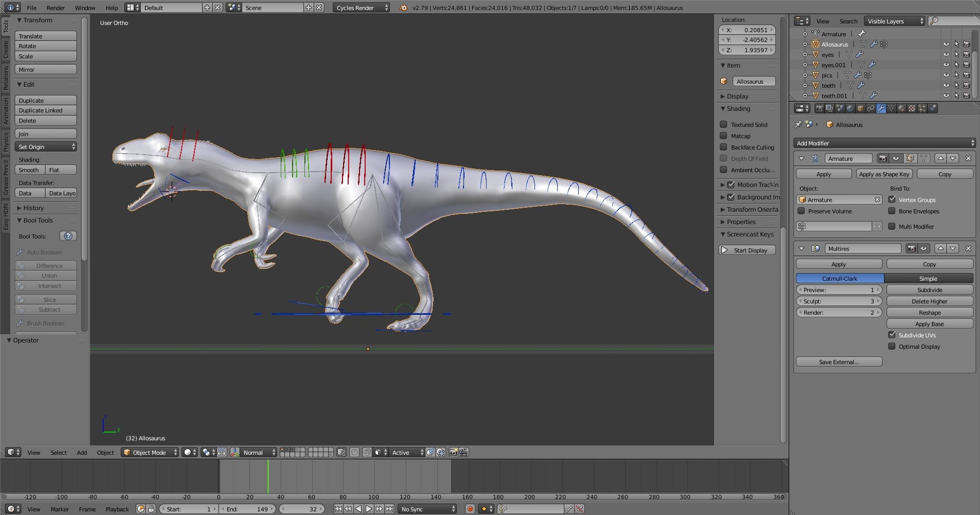Open the timeline Marker menu

(x=59, y=509)
